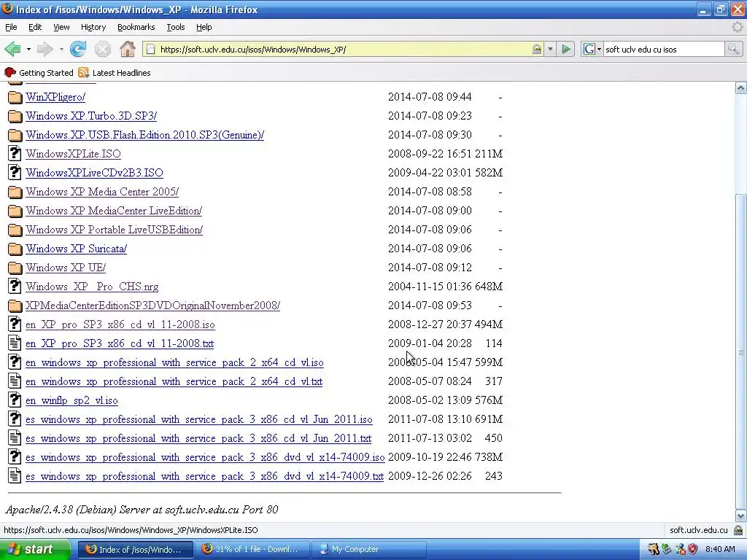The image size is (747, 560).
Task: Click text-file icon beside es_windows_xp Jun_2011.txt
Action: click(15, 437)
